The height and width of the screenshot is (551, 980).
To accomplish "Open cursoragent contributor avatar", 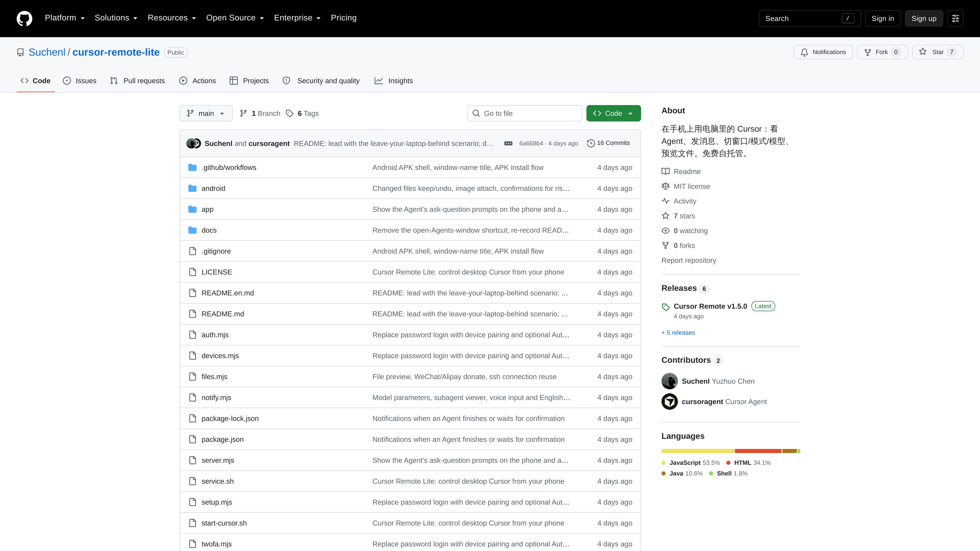I will point(670,402).
